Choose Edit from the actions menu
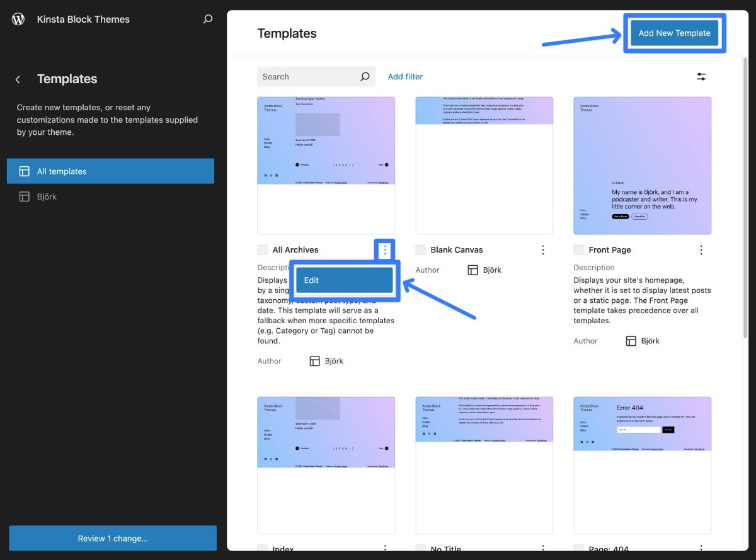This screenshot has width=756, height=560. 344,280
